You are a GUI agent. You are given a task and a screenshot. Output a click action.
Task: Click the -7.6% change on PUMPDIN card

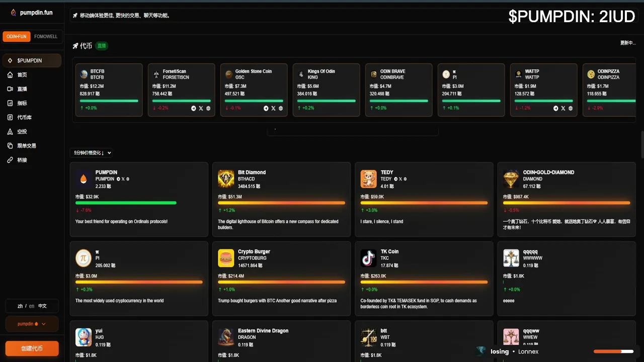click(84, 210)
